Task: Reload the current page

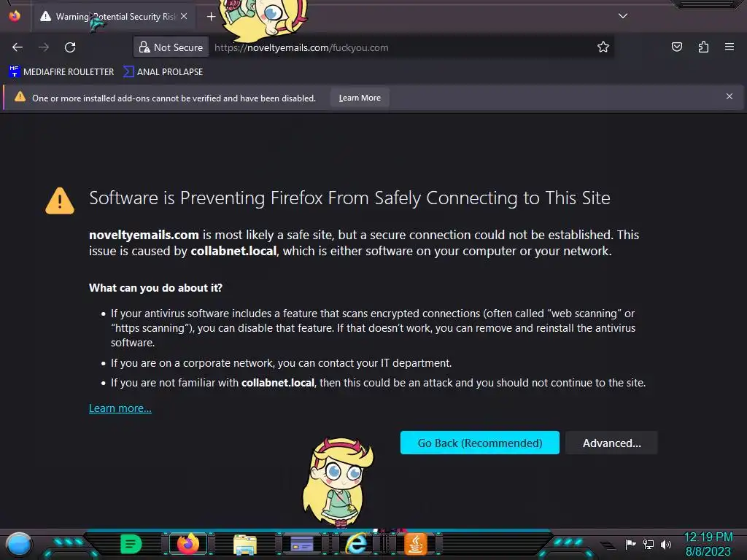Action: tap(70, 47)
